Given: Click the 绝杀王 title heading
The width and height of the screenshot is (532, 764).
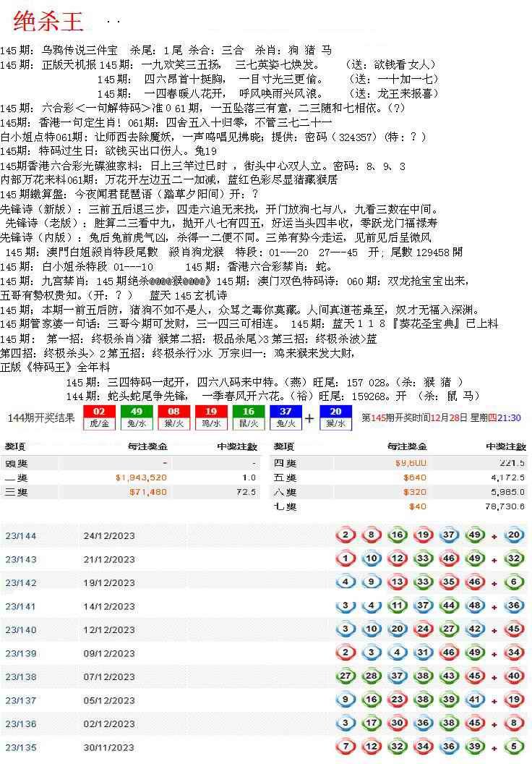Looking at the screenshot, I should tap(48, 22).
